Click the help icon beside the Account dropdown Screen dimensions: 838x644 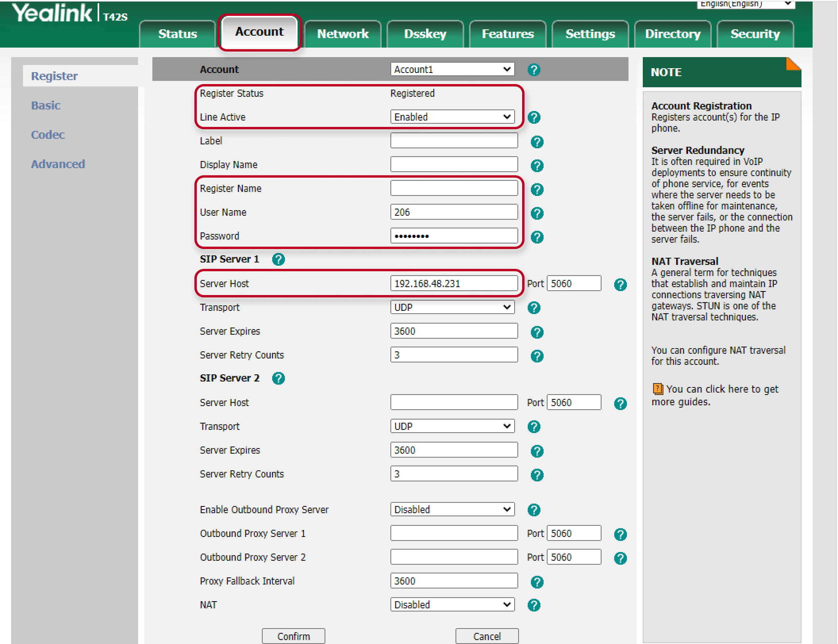pyautogui.click(x=534, y=70)
